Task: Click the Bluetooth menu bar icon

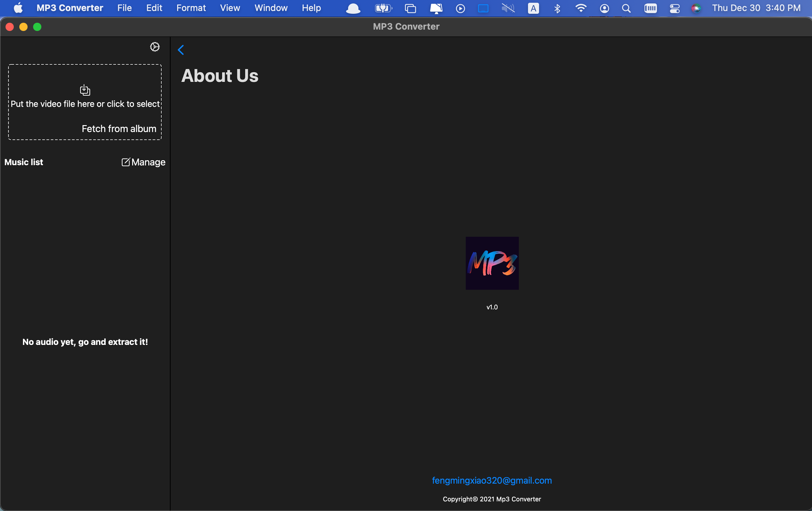Action: pyautogui.click(x=557, y=8)
